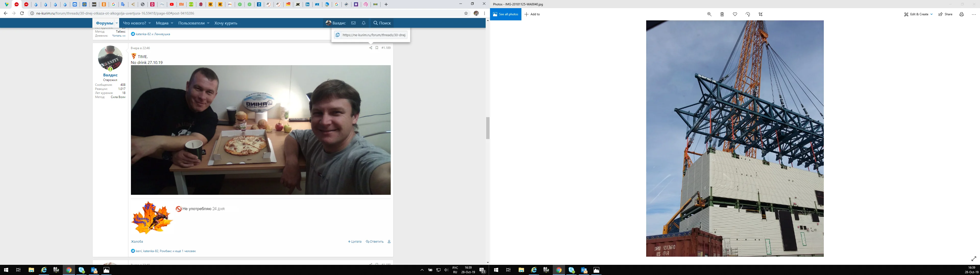Open the forum notifications bell
The width and height of the screenshot is (980, 275).
click(363, 23)
